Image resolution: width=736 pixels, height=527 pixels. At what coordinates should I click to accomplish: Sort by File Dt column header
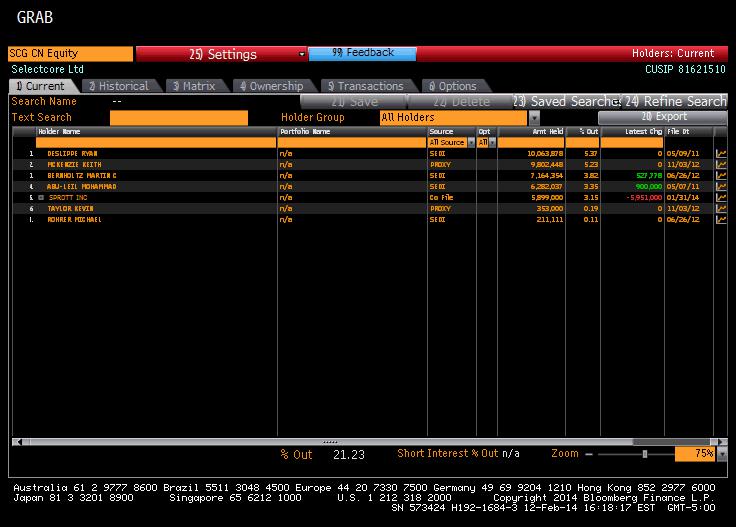click(689, 132)
